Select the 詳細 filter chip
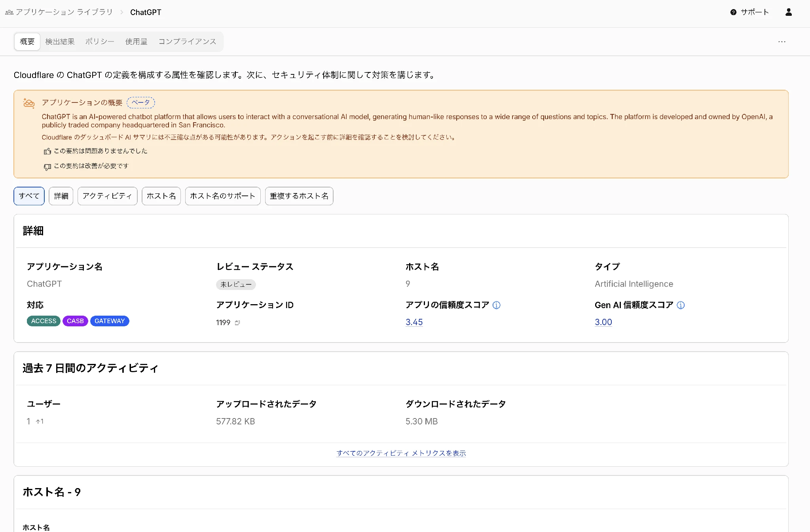810x532 pixels. [61, 196]
